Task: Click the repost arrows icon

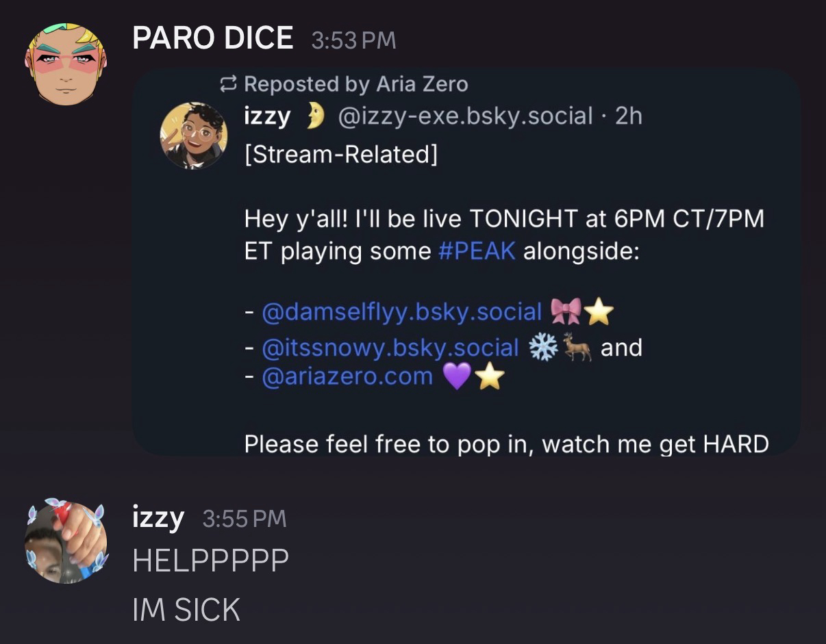Action: pyautogui.click(x=227, y=84)
